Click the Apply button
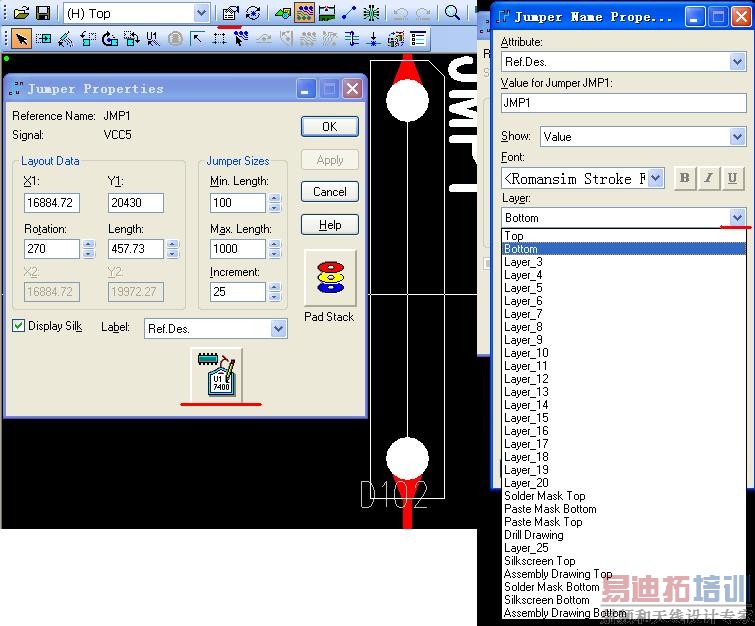The image size is (755, 626). pyautogui.click(x=330, y=160)
